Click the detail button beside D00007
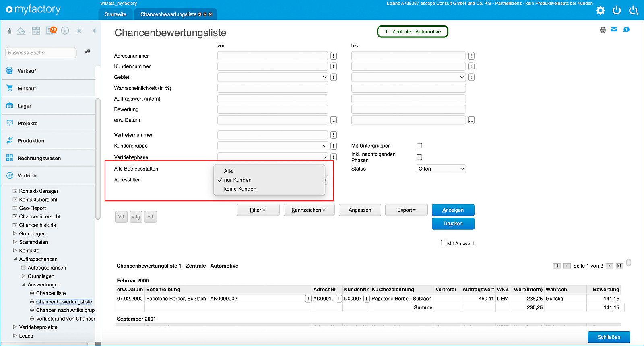The image size is (644, 346). click(x=367, y=299)
